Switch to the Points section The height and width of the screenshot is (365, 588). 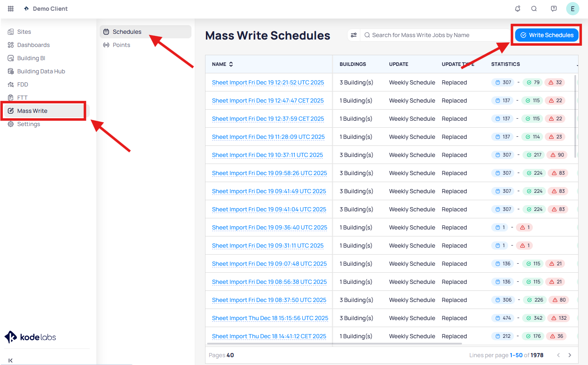coord(121,45)
